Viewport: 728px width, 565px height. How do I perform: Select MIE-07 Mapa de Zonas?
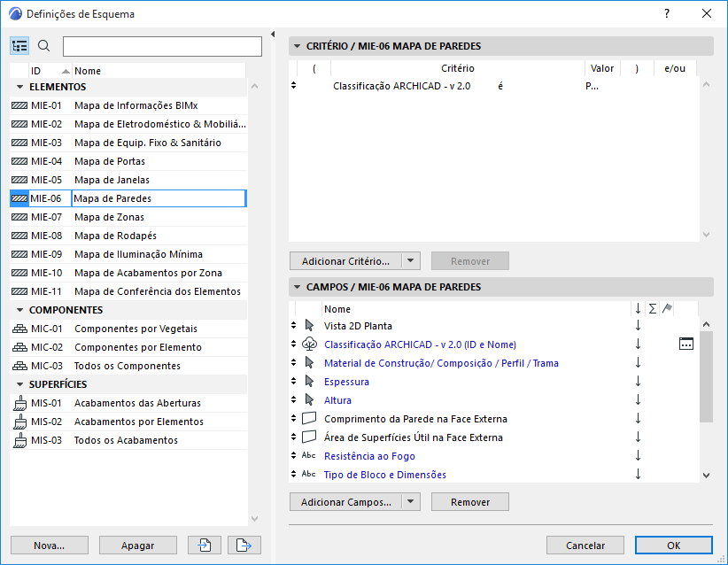[x=128, y=217]
